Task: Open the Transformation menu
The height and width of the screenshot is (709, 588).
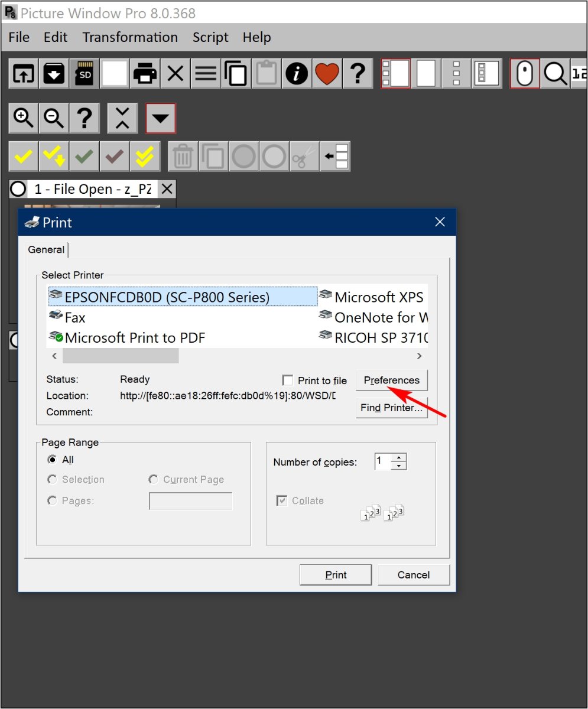Action: click(130, 37)
